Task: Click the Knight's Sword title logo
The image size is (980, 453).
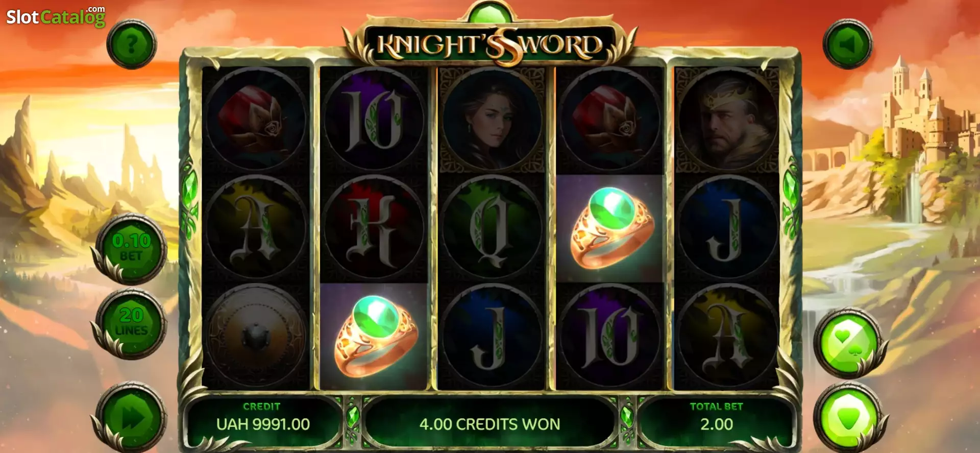Action: (490, 44)
